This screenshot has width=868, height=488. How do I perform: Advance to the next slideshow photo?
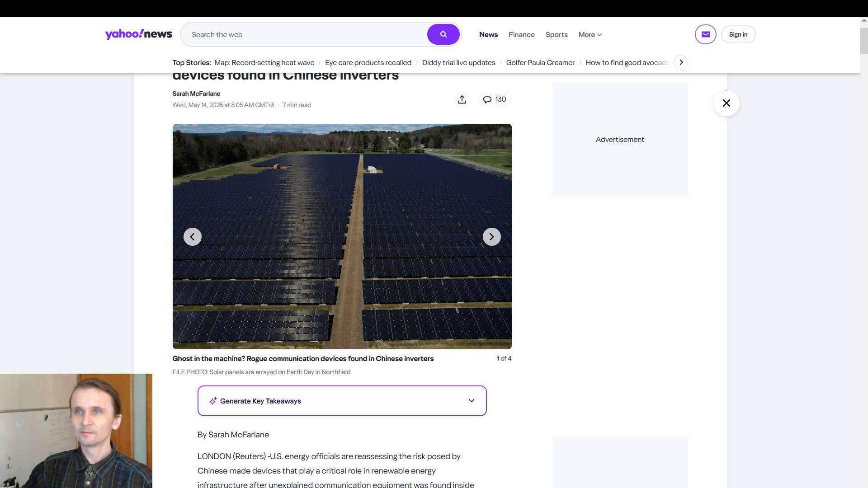click(x=491, y=237)
